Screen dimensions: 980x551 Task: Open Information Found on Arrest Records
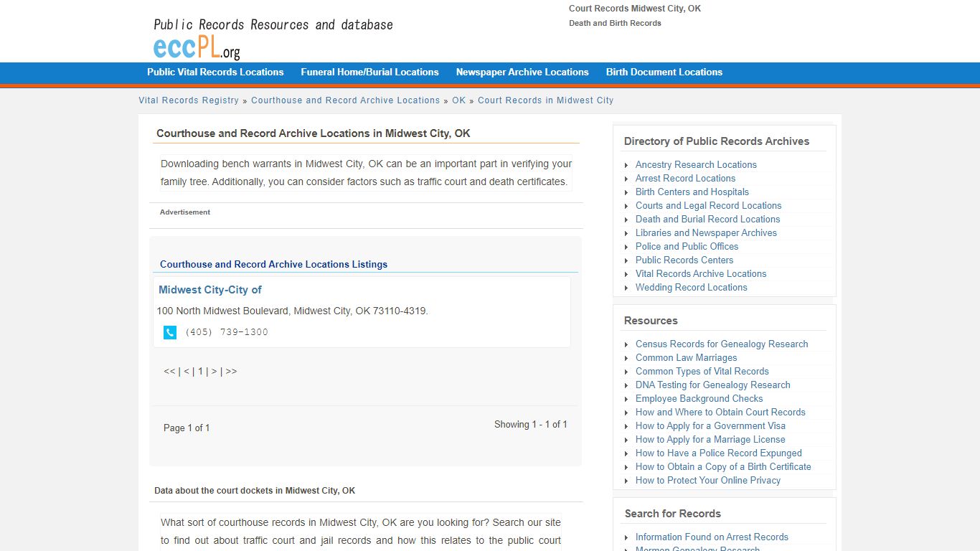coord(712,537)
